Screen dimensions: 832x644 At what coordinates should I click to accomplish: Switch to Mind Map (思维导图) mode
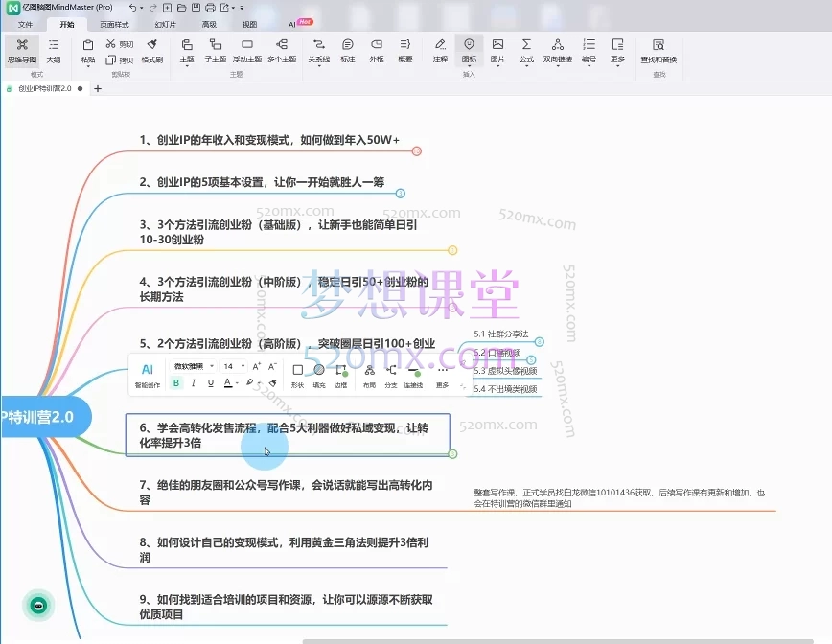22,51
